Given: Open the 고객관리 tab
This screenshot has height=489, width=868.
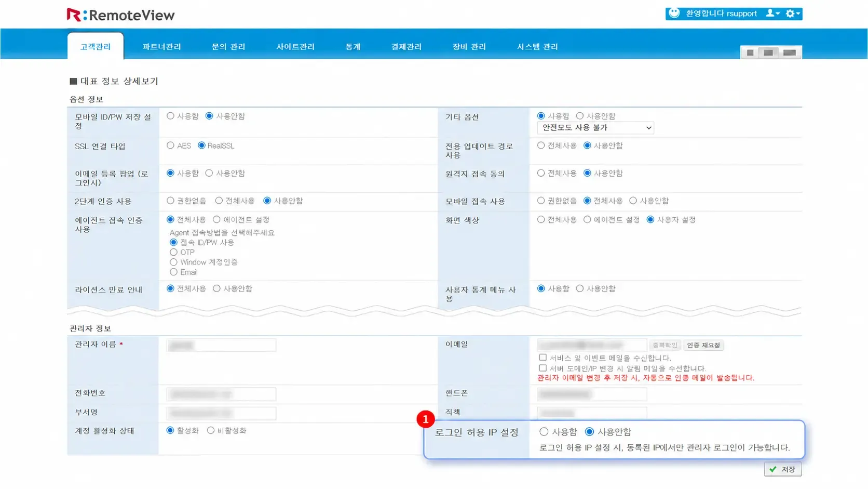Looking at the screenshot, I should pos(96,47).
